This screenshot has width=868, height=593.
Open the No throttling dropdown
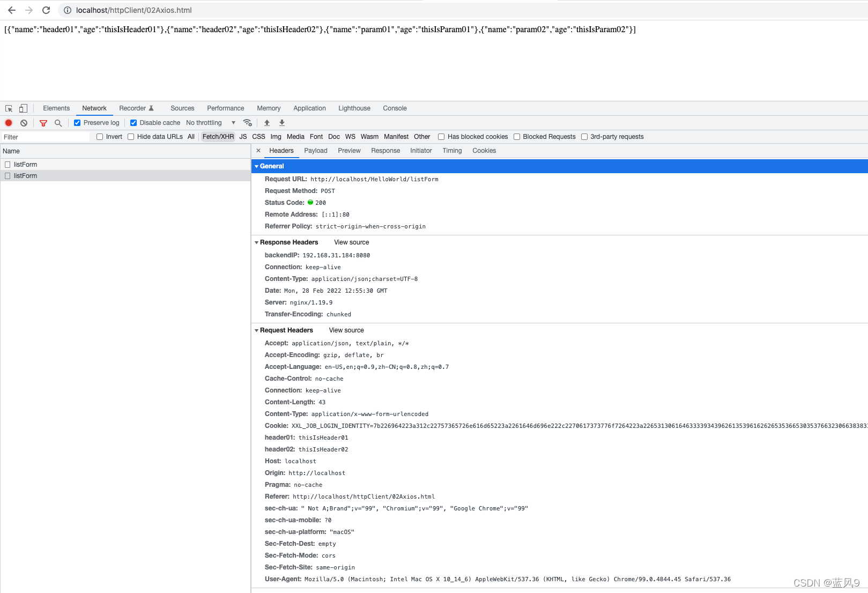[209, 122]
